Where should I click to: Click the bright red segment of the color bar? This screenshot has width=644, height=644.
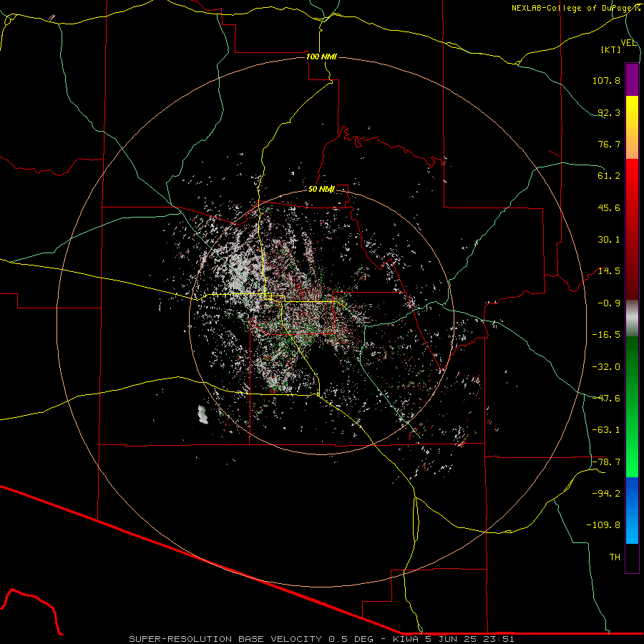pyautogui.click(x=632, y=181)
